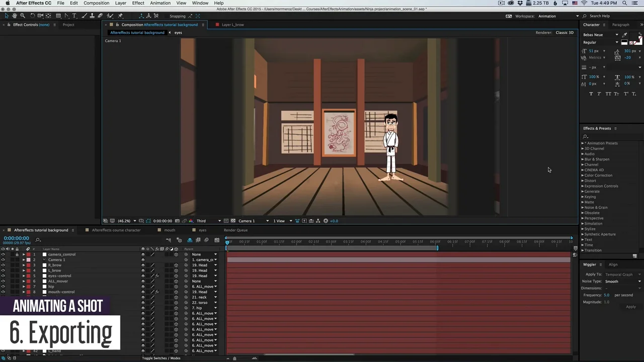Open the Composition menu
This screenshot has width=644, height=362.
tap(96, 3)
